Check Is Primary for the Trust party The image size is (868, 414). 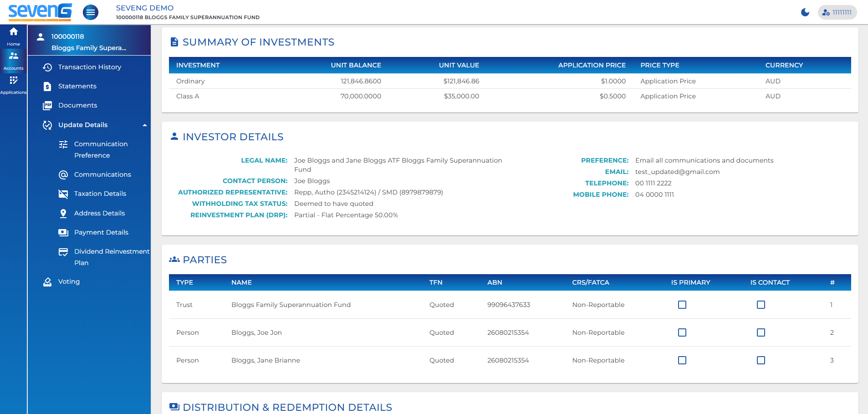point(682,305)
